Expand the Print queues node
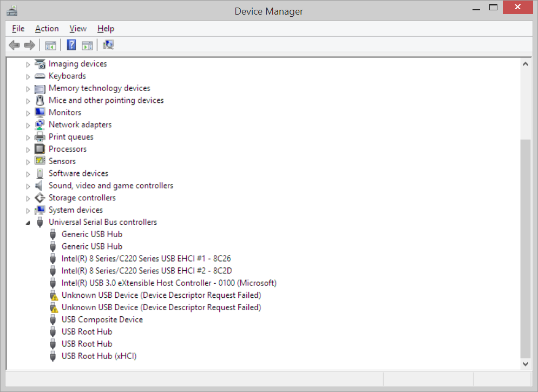Viewport: 538px width, 392px height. pos(28,138)
